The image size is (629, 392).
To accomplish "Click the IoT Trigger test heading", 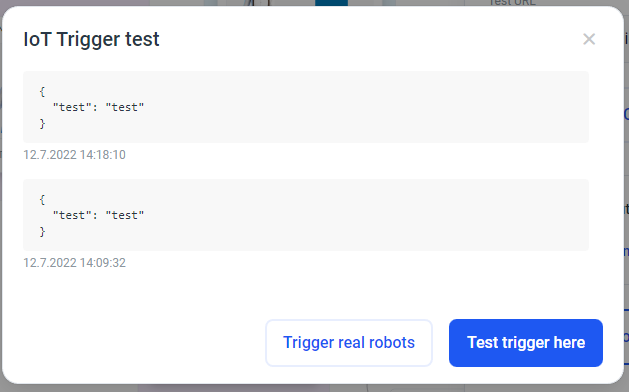I will (91, 39).
